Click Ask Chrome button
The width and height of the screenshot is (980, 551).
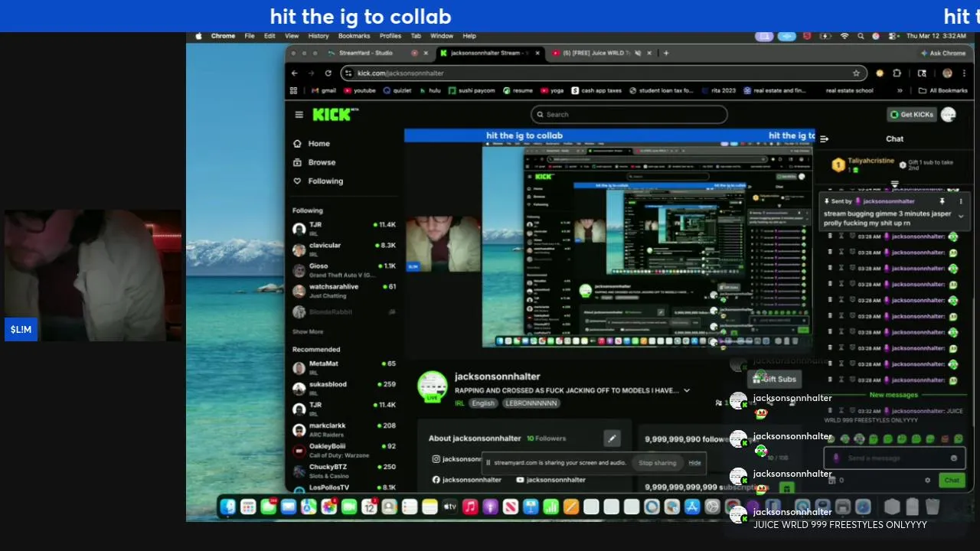943,53
